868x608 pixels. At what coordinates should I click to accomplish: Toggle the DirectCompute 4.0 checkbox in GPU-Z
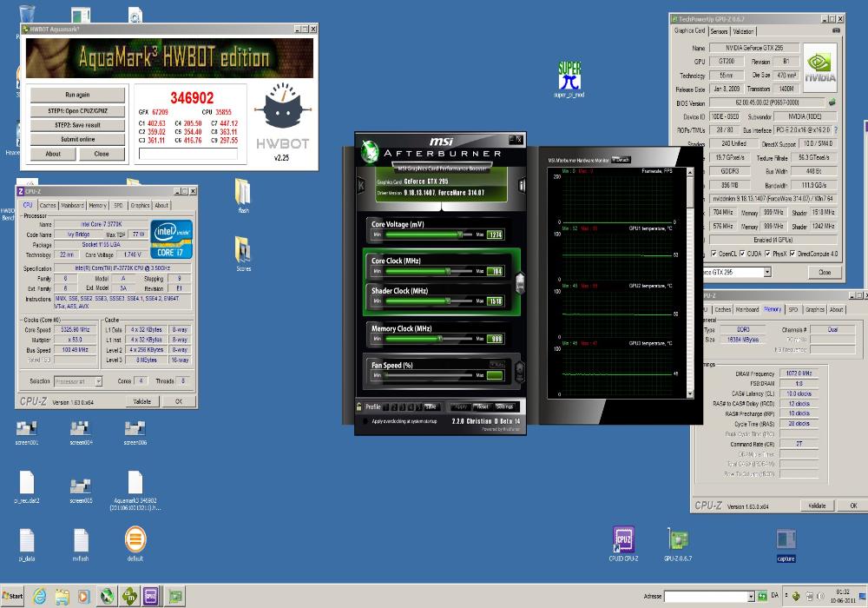(x=792, y=254)
